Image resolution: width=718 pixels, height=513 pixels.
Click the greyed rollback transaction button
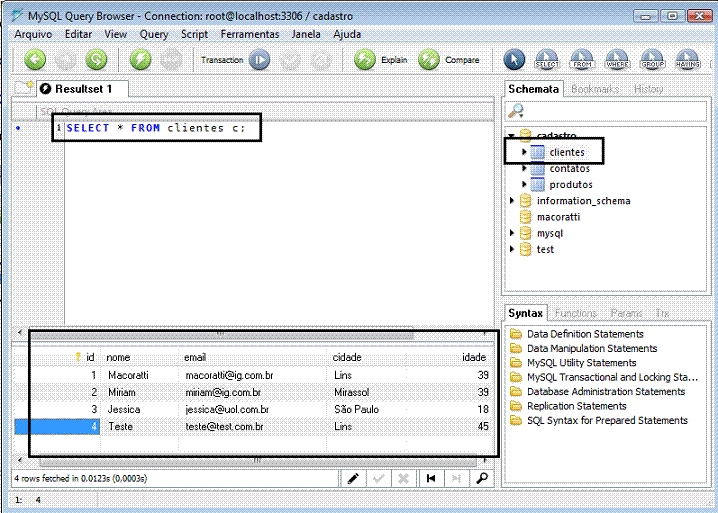click(x=321, y=60)
